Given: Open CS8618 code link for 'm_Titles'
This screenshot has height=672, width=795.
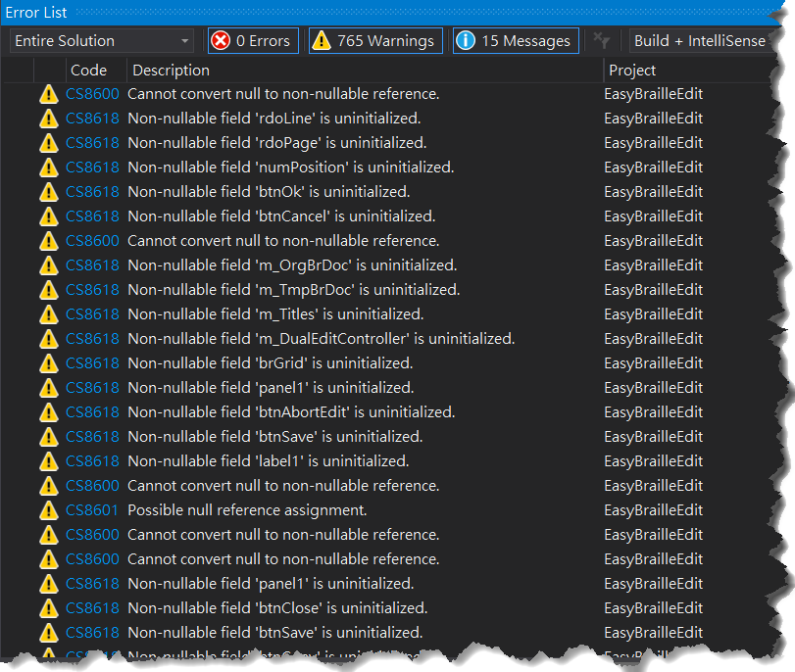Looking at the screenshot, I should (92, 313).
